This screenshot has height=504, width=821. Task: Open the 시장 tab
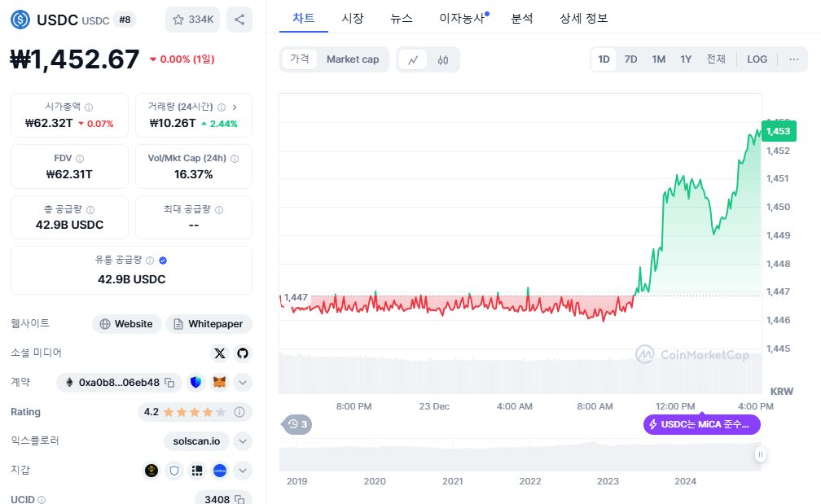tap(353, 18)
